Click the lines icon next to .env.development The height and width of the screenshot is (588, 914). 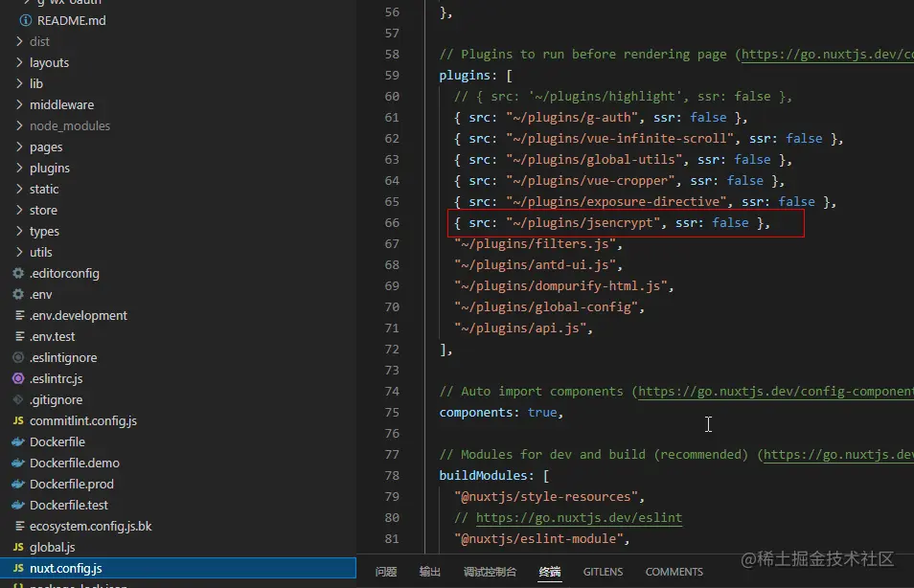click(x=19, y=315)
